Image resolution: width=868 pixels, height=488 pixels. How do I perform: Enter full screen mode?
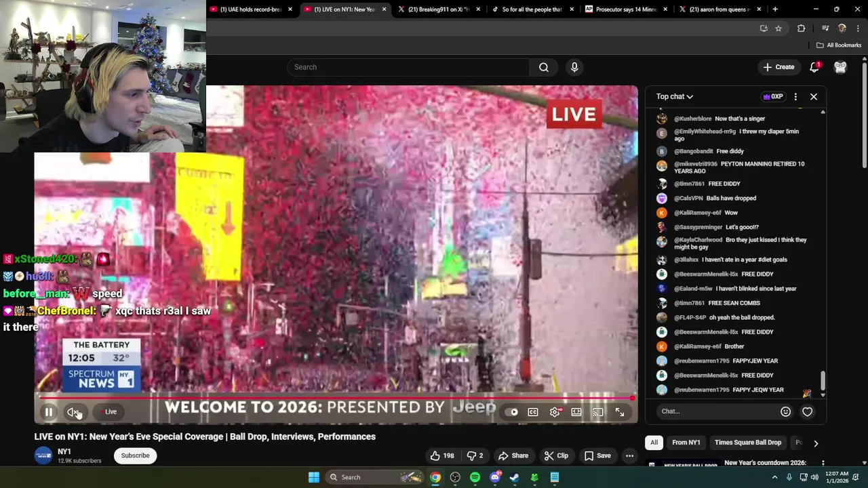[619, 412]
